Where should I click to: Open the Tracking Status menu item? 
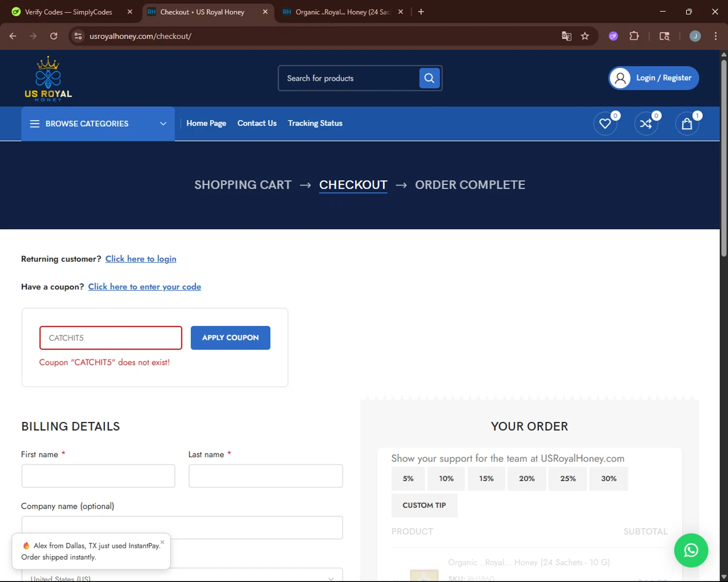pyautogui.click(x=315, y=123)
